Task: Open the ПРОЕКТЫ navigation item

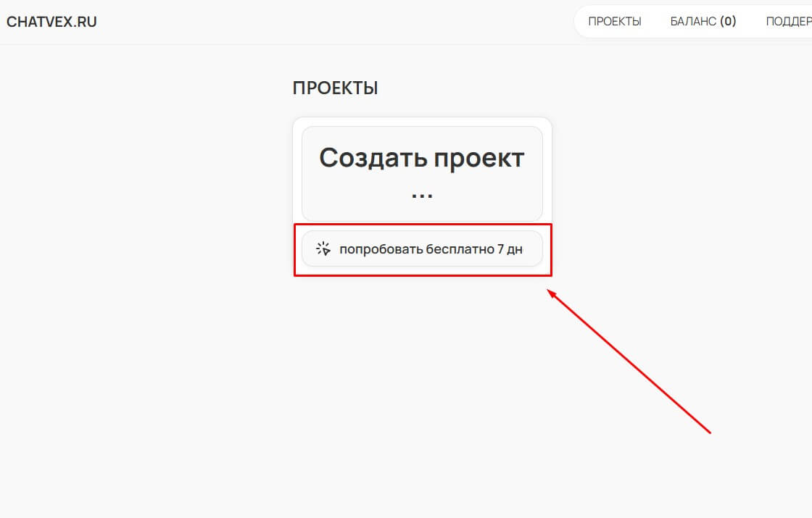Action: coord(614,22)
